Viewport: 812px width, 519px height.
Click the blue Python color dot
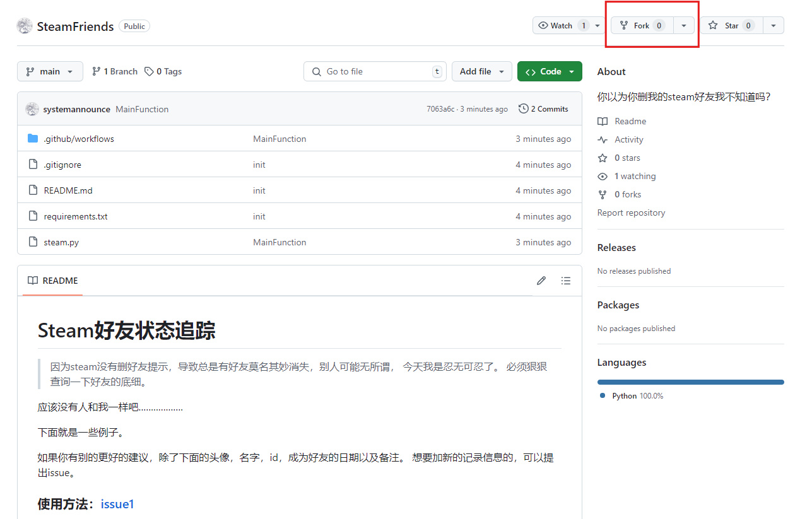tap(603, 395)
